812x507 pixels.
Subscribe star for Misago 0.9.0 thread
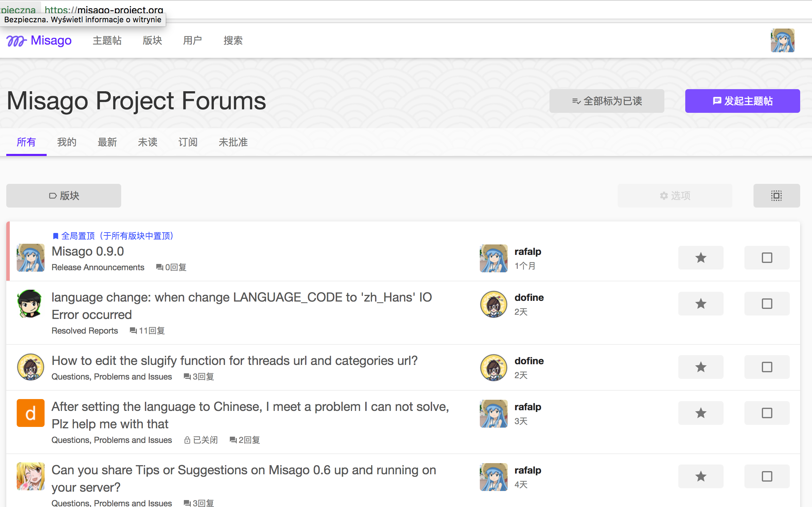[x=701, y=258]
